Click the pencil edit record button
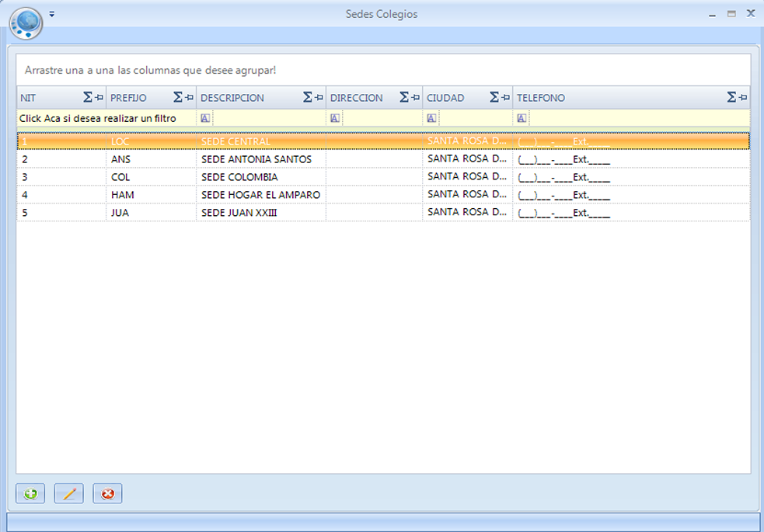Image resolution: width=764 pixels, height=532 pixels. (68, 493)
